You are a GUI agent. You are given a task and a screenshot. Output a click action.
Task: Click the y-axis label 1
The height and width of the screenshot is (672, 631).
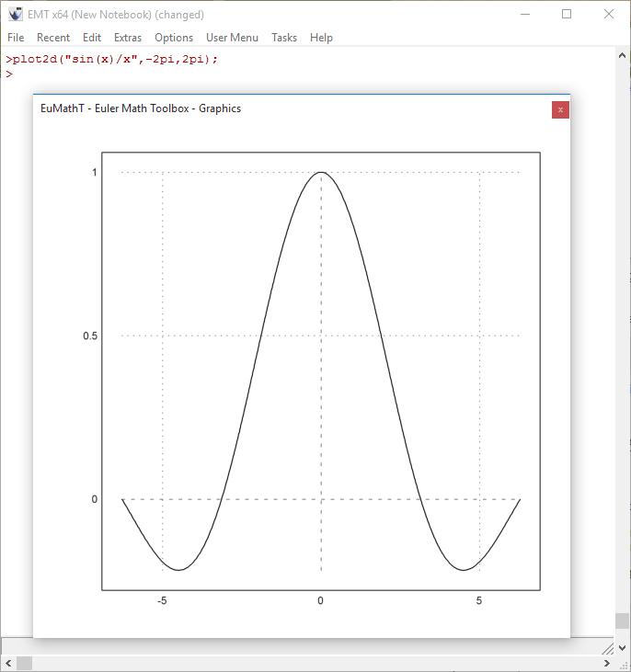(95, 172)
